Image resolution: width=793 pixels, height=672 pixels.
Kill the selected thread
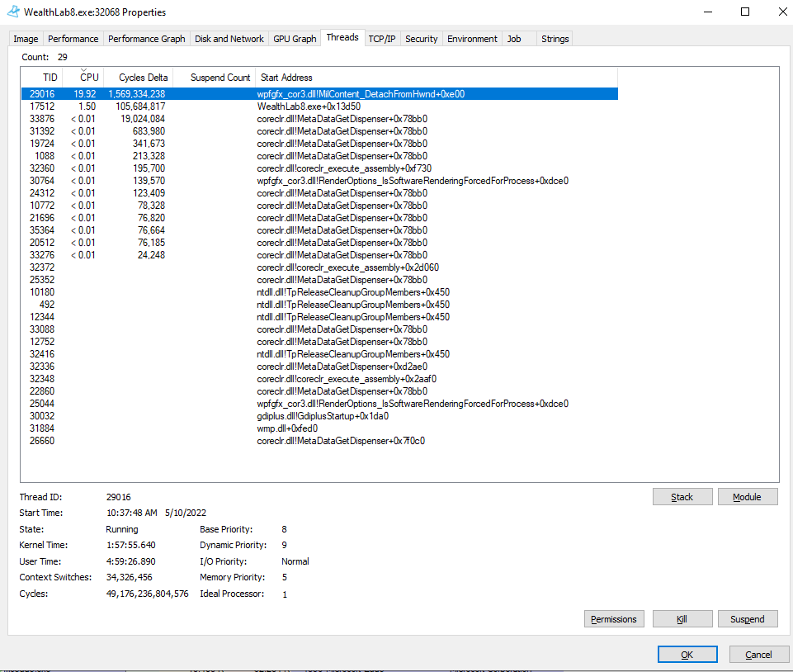coord(682,619)
